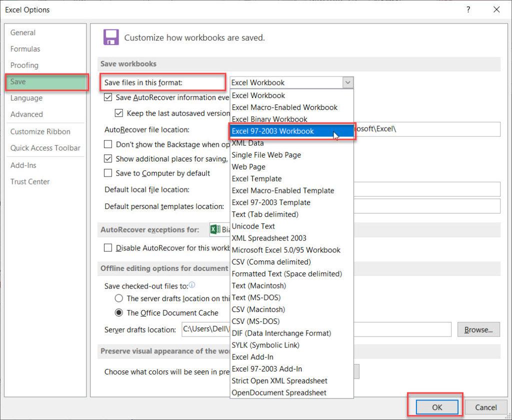Screen dimensions: 512x420
Task: Choose Formatted Text (Space delimited) format
Action: point(292,273)
